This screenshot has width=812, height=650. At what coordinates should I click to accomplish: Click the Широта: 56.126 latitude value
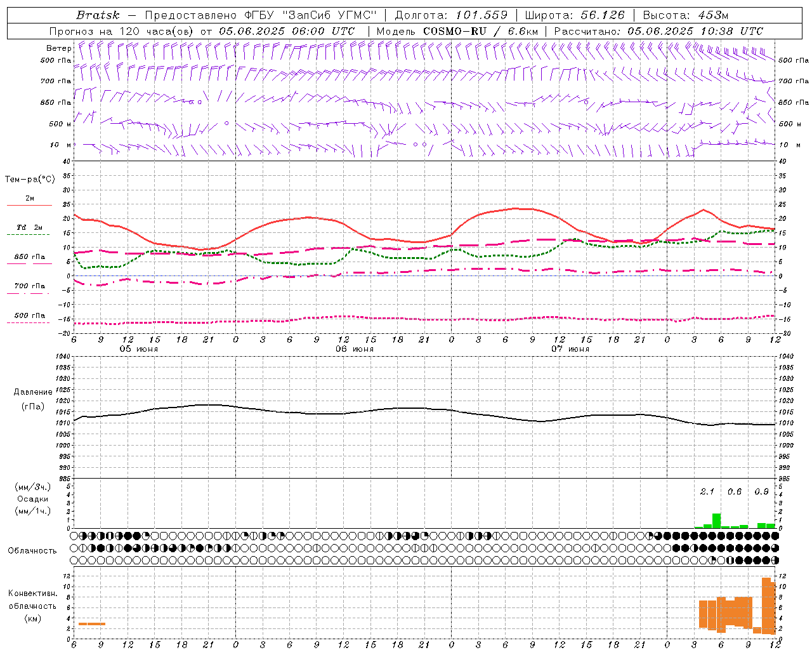click(x=575, y=15)
